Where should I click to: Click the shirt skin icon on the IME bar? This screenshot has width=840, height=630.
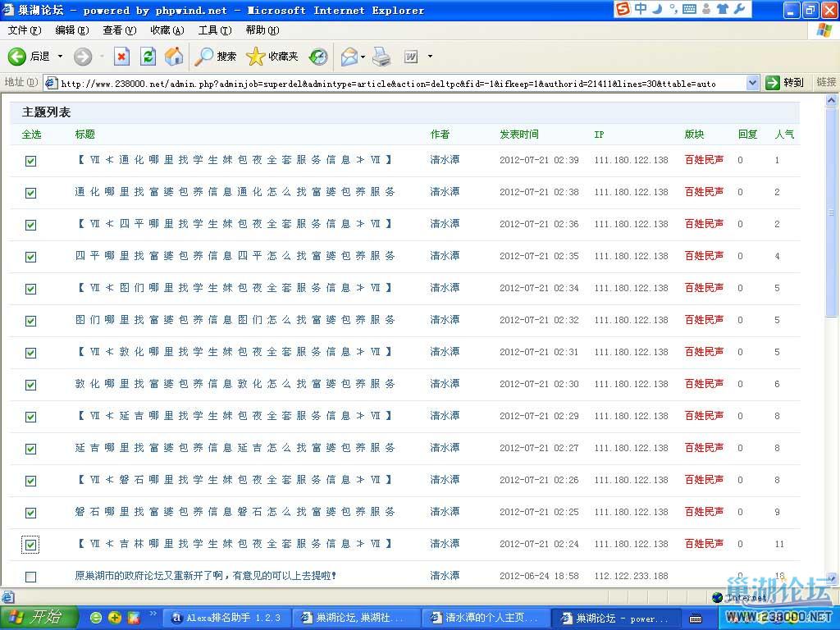(722, 9)
